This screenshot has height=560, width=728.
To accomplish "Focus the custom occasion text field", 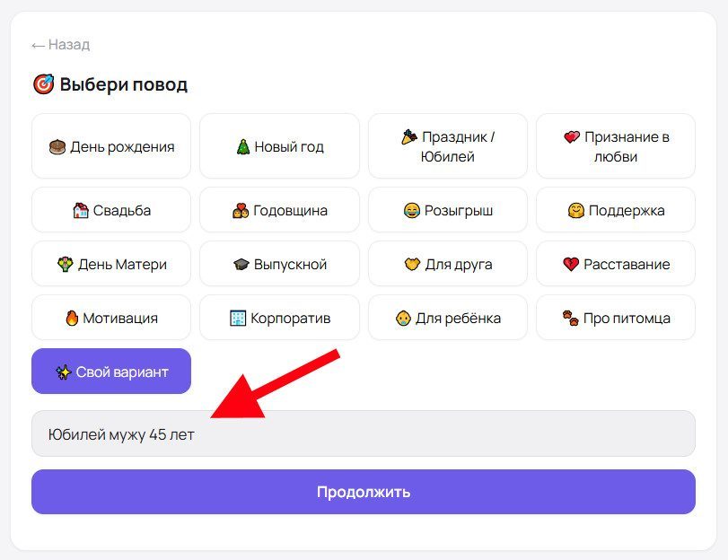I will point(363,433).
